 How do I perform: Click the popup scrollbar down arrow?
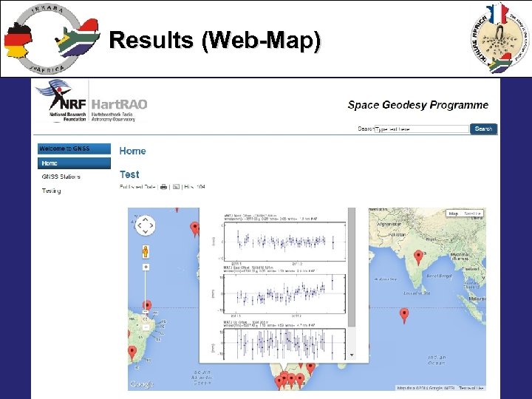352,355
